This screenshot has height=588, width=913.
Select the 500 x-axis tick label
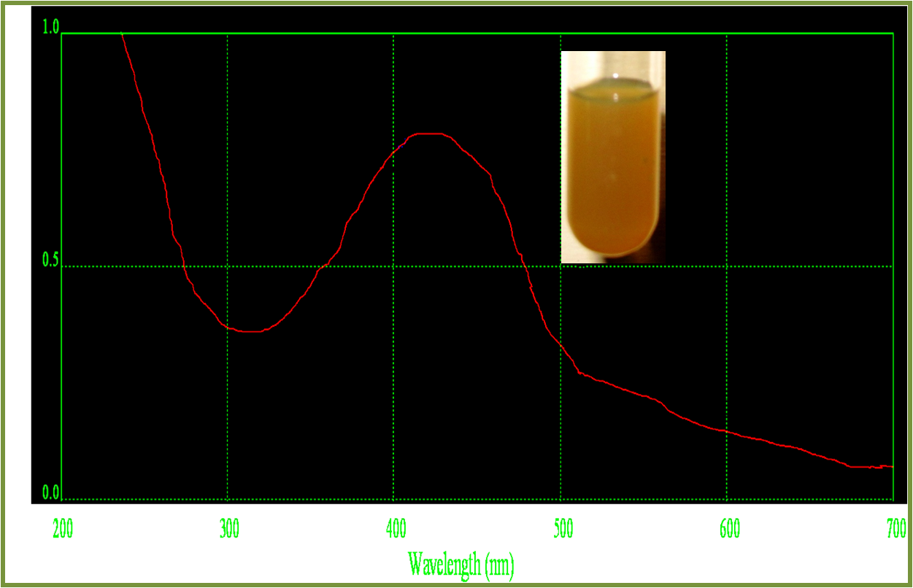pos(562,529)
